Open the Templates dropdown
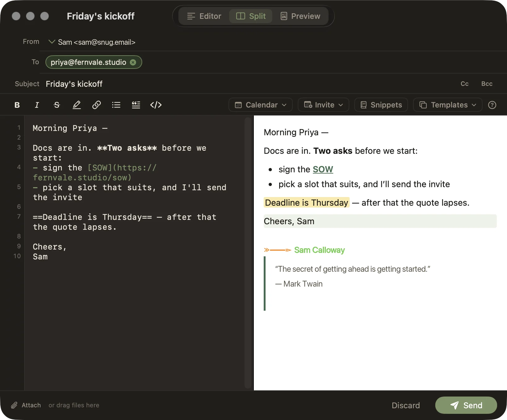The height and width of the screenshot is (420, 507). pyautogui.click(x=448, y=105)
